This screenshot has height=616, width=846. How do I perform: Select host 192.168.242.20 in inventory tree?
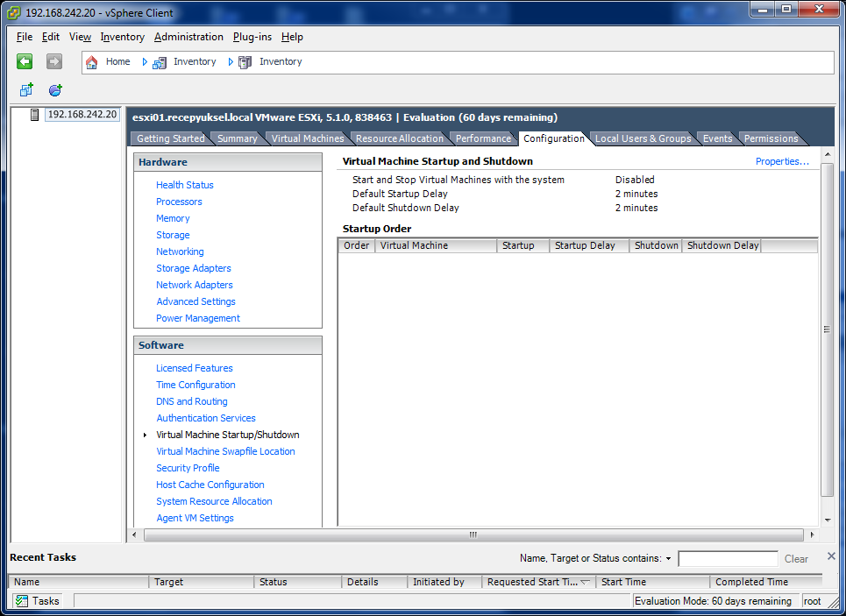point(82,115)
